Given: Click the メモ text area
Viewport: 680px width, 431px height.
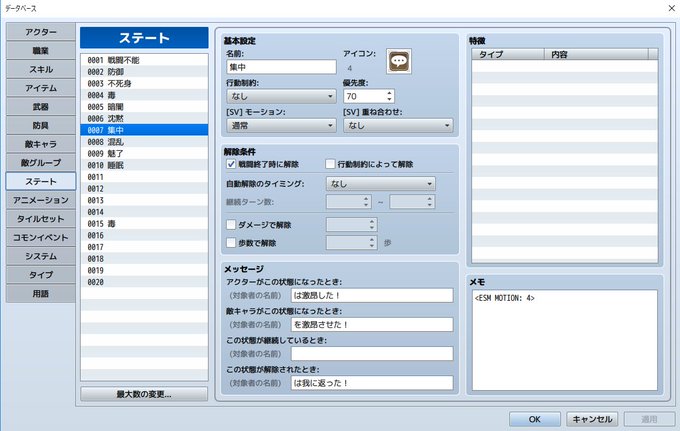Looking at the screenshot, I should tap(565, 340).
